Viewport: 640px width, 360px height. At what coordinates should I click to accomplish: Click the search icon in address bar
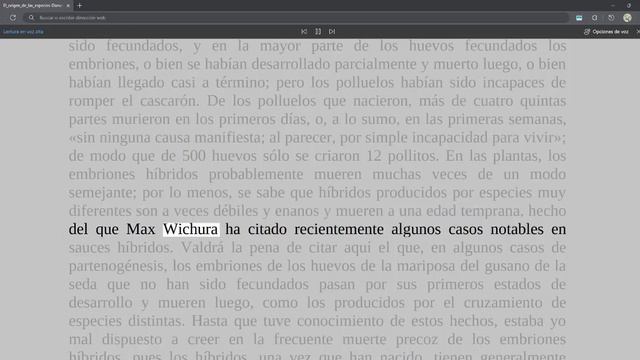(x=31, y=18)
